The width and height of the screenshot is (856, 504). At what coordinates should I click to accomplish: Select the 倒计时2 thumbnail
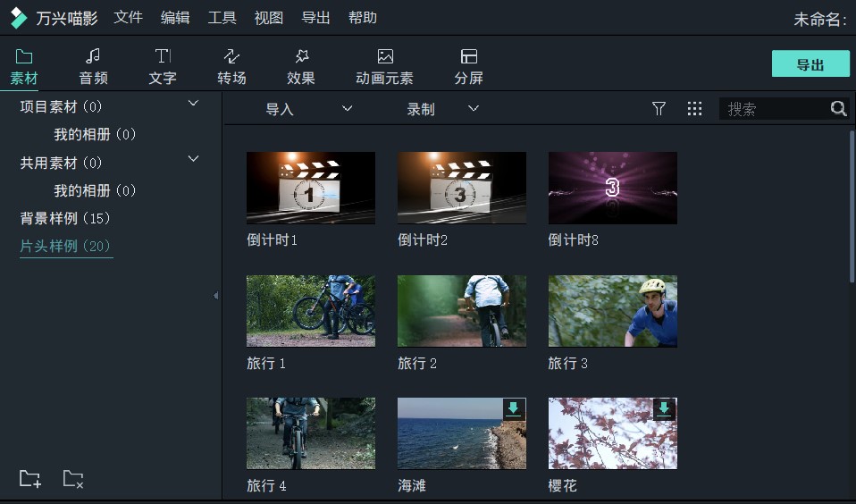coord(462,188)
